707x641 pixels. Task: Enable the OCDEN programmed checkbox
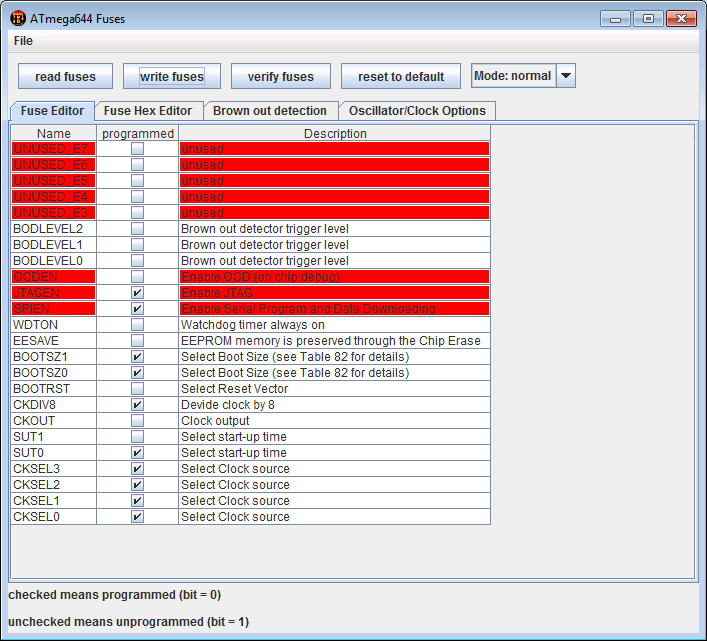pyautogui.click(x=138, y=277)
